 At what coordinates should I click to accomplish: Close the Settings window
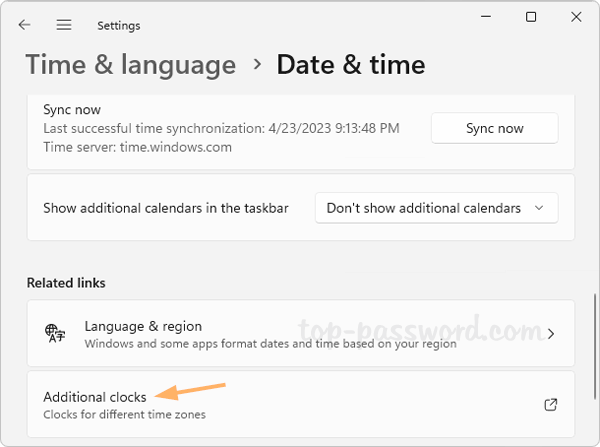click(x=576, y=17)
